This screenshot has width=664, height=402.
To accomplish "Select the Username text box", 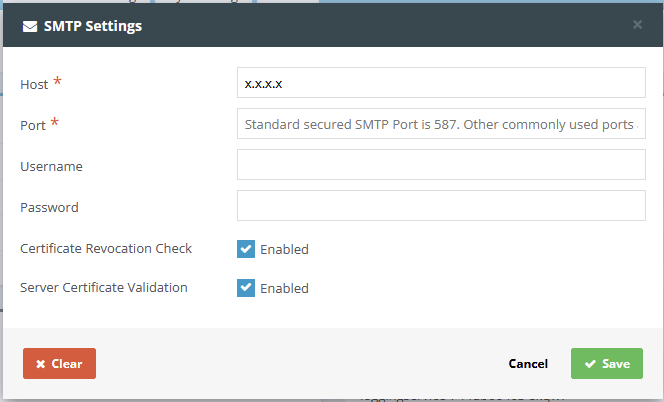I will click(441, 166).
